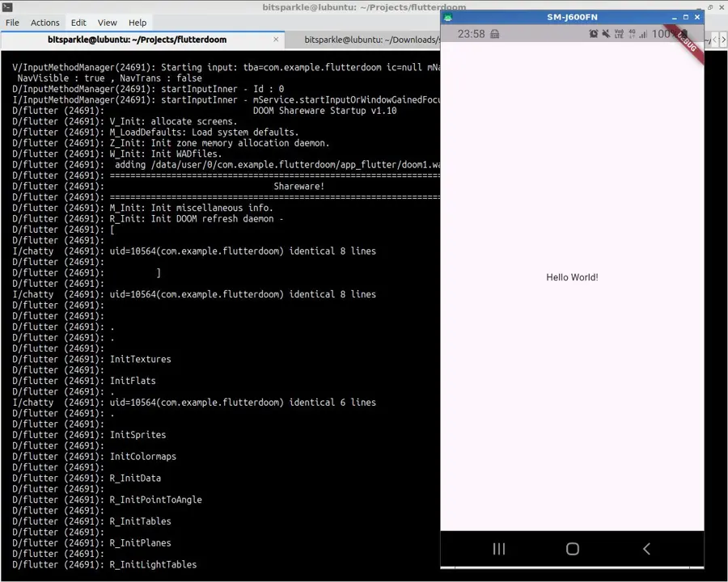Click the alarm clock status icon
The image size is (728, 582).
click(x=593, y=34)
